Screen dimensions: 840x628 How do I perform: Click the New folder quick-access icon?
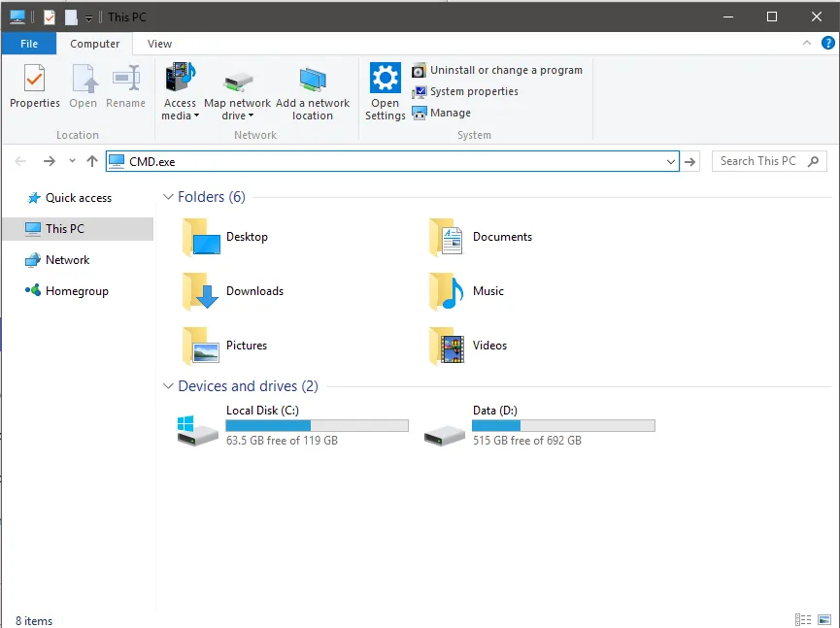71,17
